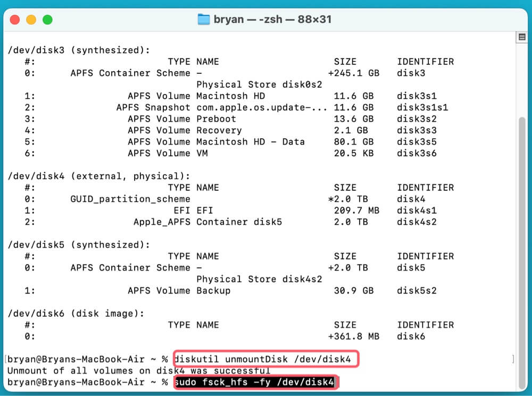Select the highlighted sudo fsck_hfs command
The height and width of the screenshot is (396, 532).
[256, 382]
